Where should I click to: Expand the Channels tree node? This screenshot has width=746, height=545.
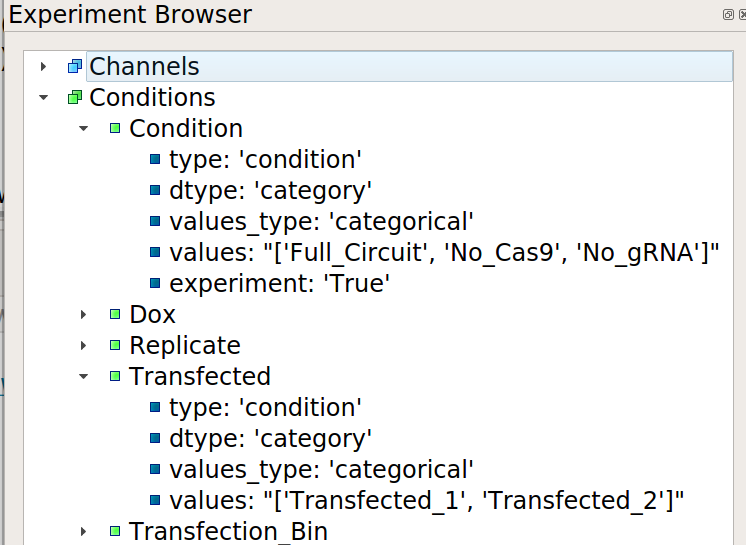43,66
